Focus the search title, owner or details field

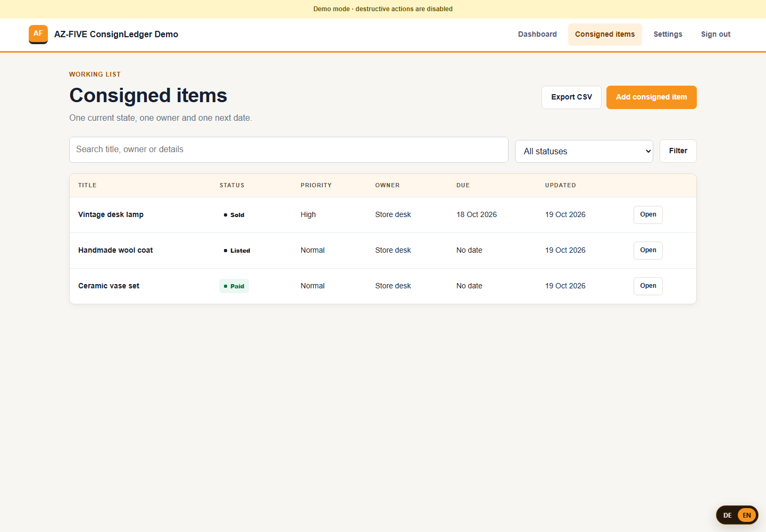pos(289,149)
